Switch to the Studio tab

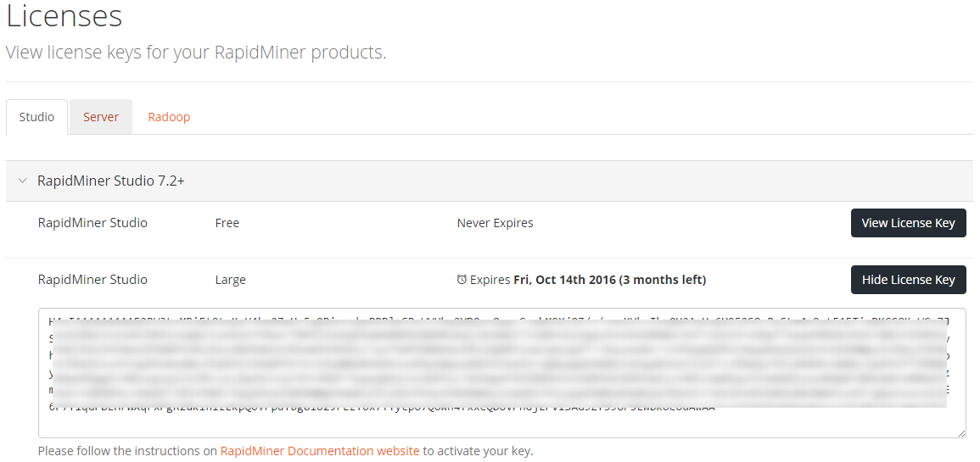36,117
